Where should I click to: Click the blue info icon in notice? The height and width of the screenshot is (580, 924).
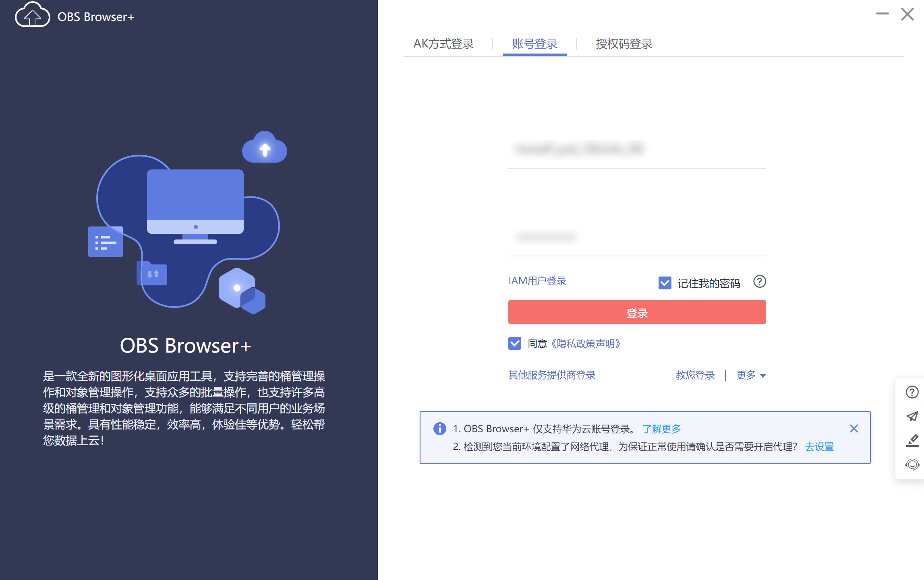439,429
